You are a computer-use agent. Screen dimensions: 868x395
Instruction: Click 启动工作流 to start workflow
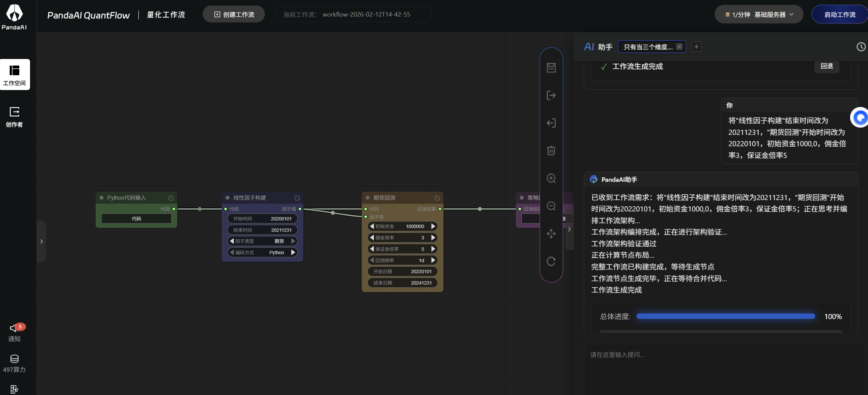(x=840, y=14)
